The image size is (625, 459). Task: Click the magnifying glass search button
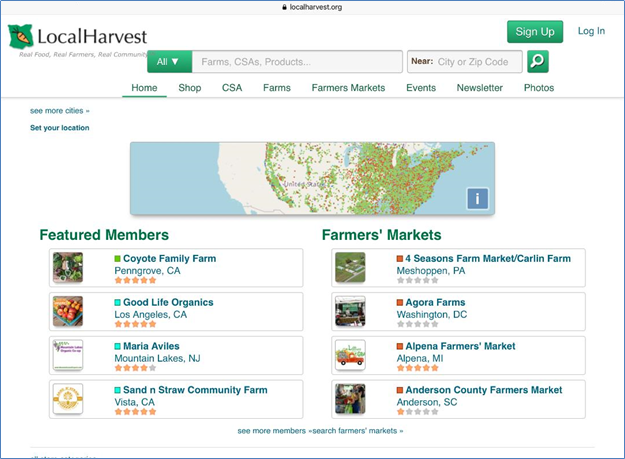click(x=538, y=62)
